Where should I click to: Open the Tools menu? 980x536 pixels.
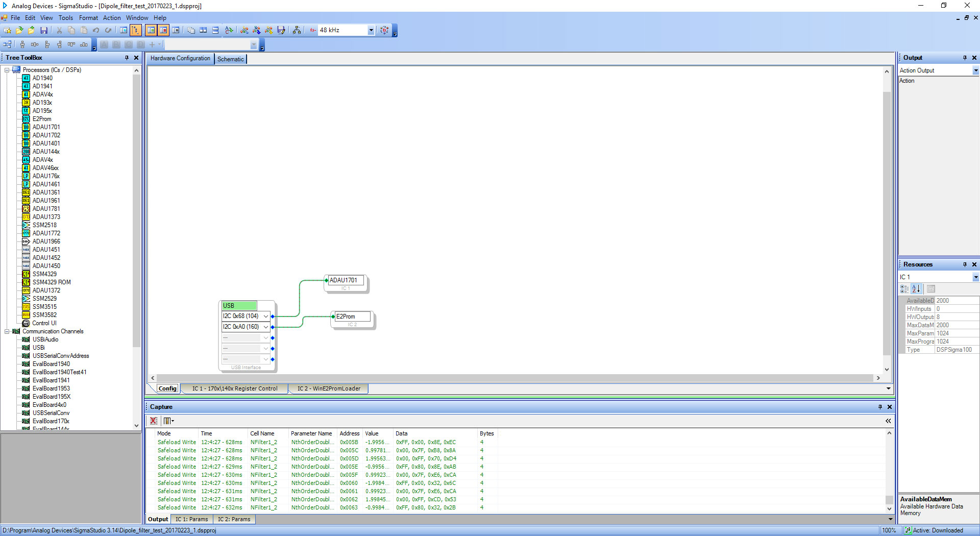tap(65, 17)
